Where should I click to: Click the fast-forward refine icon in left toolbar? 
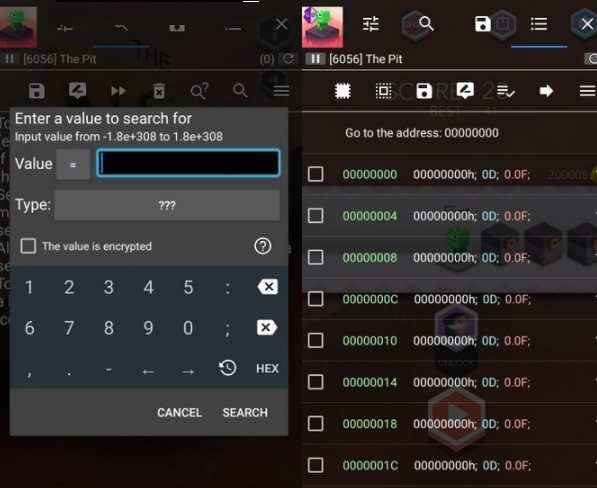118,91
